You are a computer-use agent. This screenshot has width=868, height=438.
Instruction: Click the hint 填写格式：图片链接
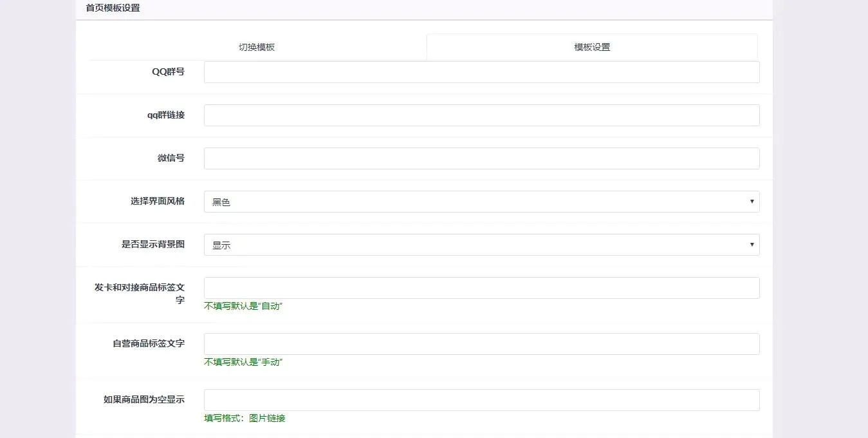(245, 418)
